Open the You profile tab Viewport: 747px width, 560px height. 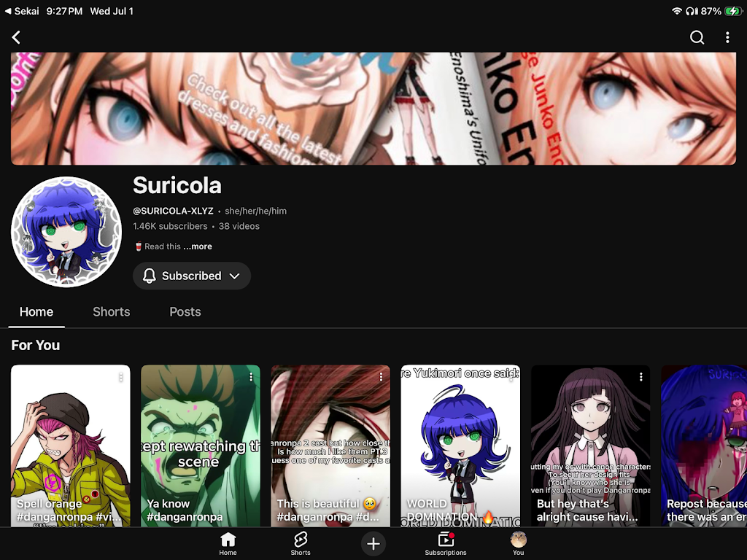click(519, 543)
